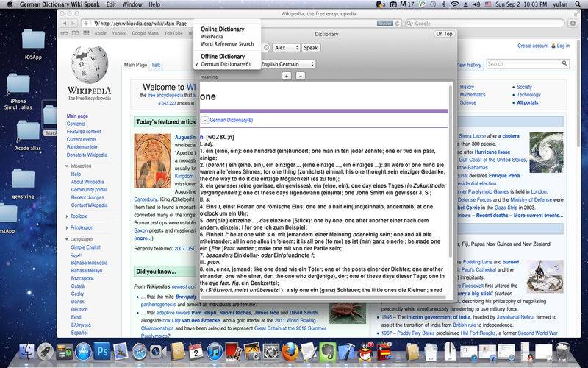Open the English Germain language dropdown
Viewport: 588px width, 368px height.
(288, 64)
